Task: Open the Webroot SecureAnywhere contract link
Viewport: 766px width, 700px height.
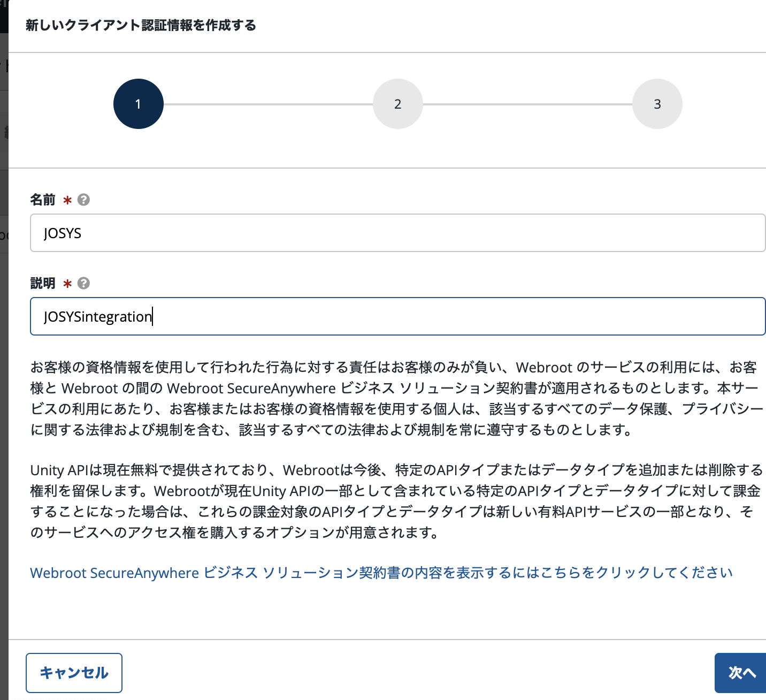Action: [381, 573]
